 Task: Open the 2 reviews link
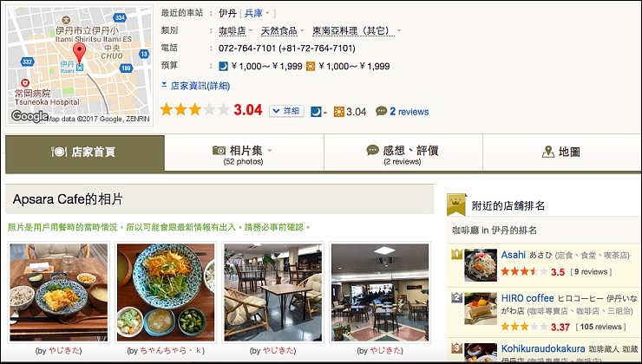tap(409, 112)
